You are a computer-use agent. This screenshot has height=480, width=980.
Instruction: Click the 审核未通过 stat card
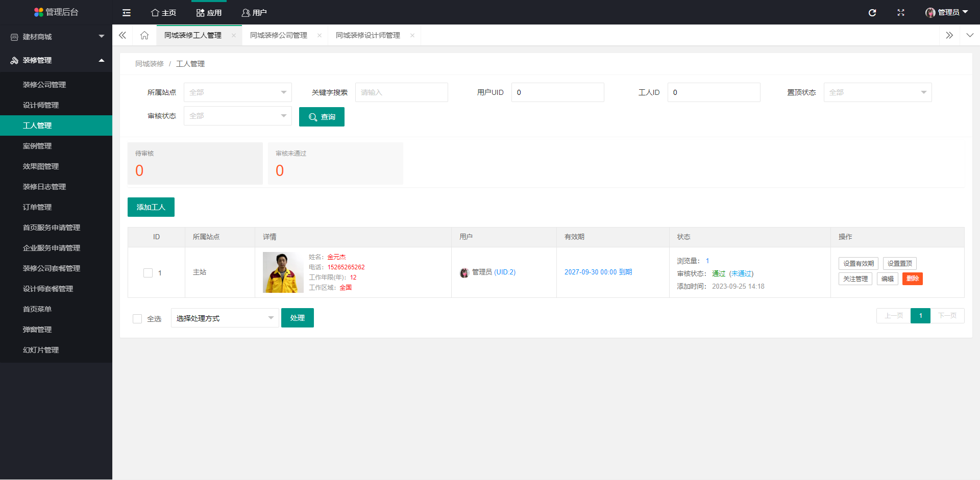[335, 163]
